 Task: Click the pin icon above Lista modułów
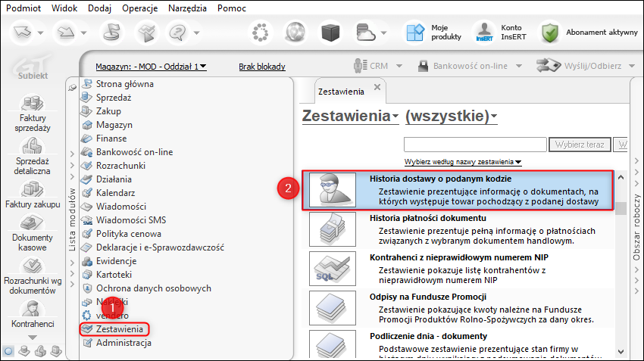[x=72, y=87]
